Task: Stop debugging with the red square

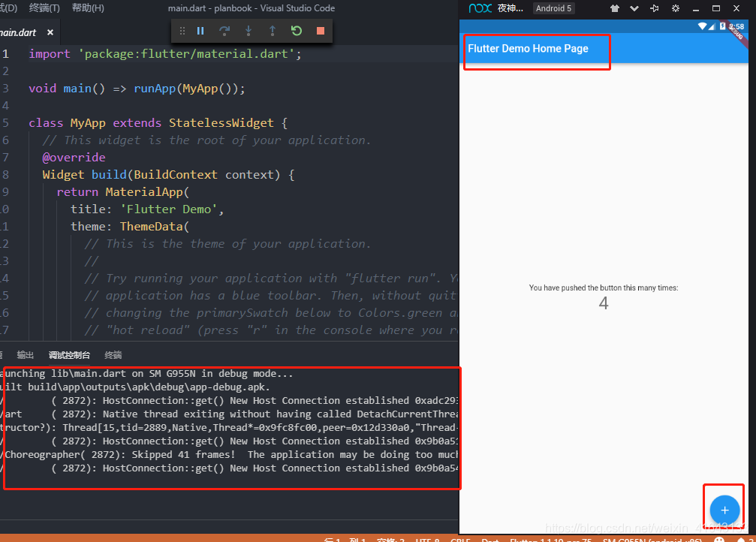Action: pyautogui.click(x=320, y=31)
